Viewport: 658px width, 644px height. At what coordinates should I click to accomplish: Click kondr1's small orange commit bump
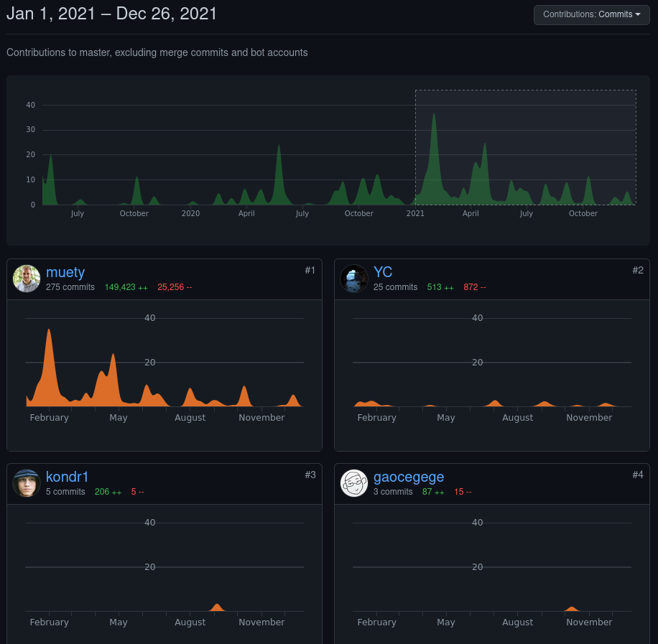pyautogui.click(x=216, y=607)
